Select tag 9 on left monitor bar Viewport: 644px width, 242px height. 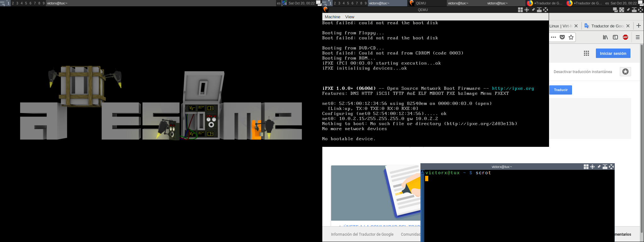point(44,3)
